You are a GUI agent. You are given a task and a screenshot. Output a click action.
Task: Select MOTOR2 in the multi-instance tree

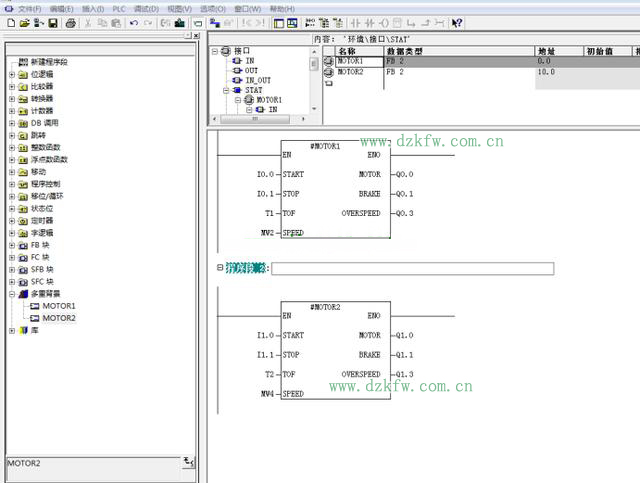pos(58,318)
